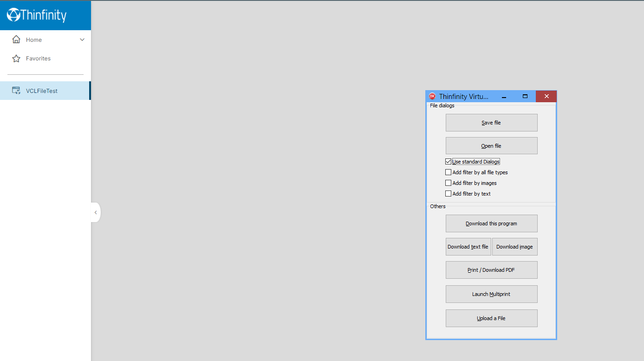644x361 pixels.
Task: Collapse the sidebar with the arrow handle
Action: pyautogui.click(x=96, y=212)
